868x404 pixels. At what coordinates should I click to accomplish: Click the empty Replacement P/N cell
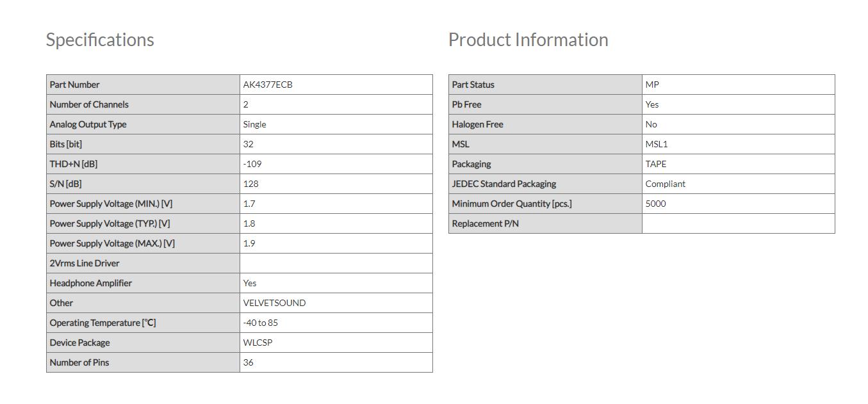(738, 223)
